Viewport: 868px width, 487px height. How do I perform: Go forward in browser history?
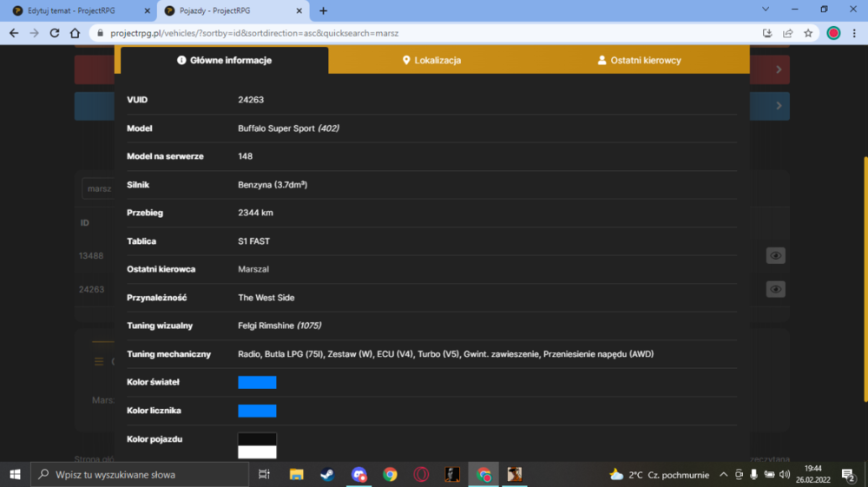35,33
